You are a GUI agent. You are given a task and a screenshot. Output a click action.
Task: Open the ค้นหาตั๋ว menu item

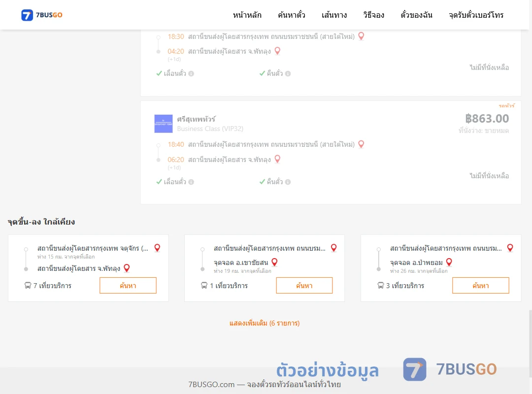pyautogui.click(x=292, y=15)
